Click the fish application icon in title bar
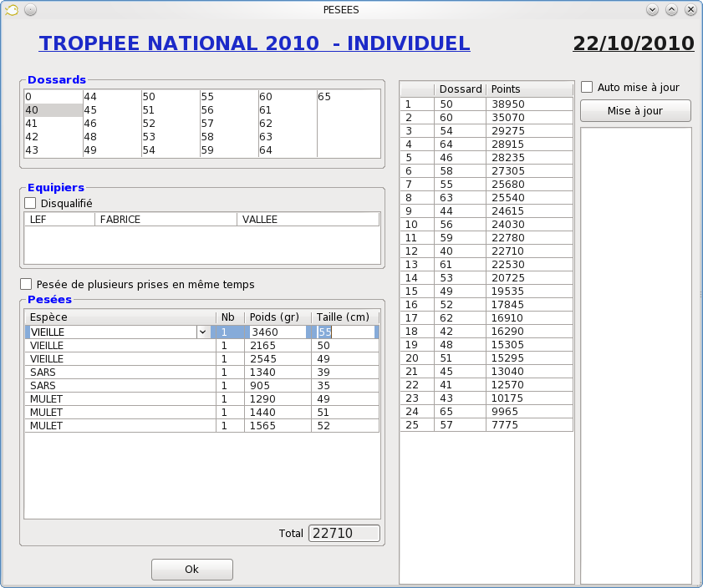This screenshot has height=588, width=703. pos(12,9)
